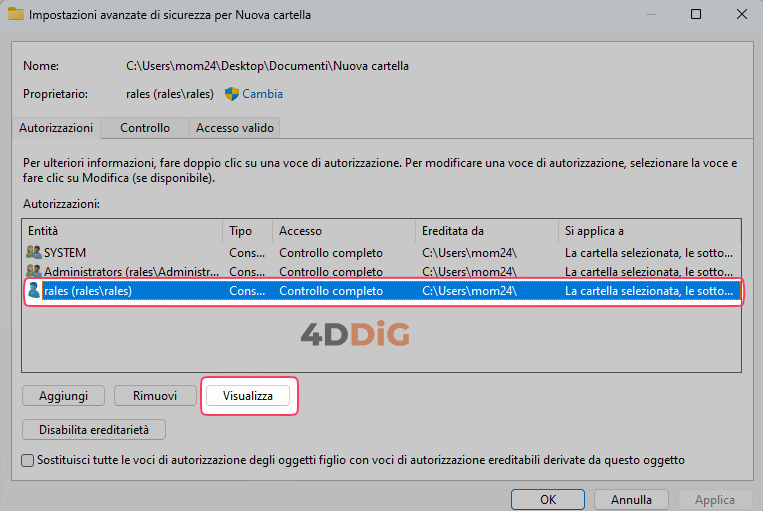The height and width of the screenshot is (511, 763).
Task: Select the Administrators (rales\Administr... entry
Action: pyautogui.click(x=382, y=271)
